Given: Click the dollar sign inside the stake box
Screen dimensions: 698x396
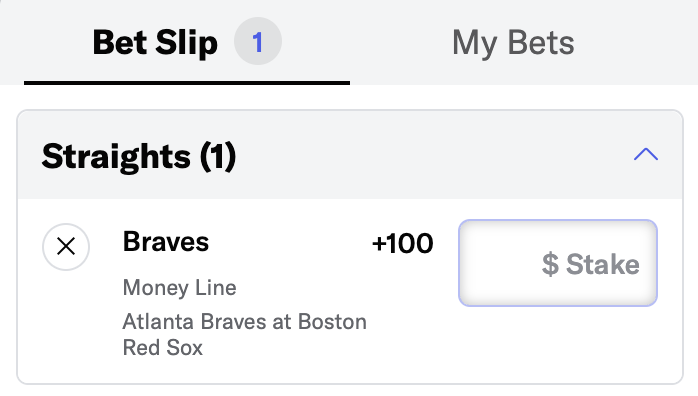Looking at the screenshot, I should click(x=550, y=264).
